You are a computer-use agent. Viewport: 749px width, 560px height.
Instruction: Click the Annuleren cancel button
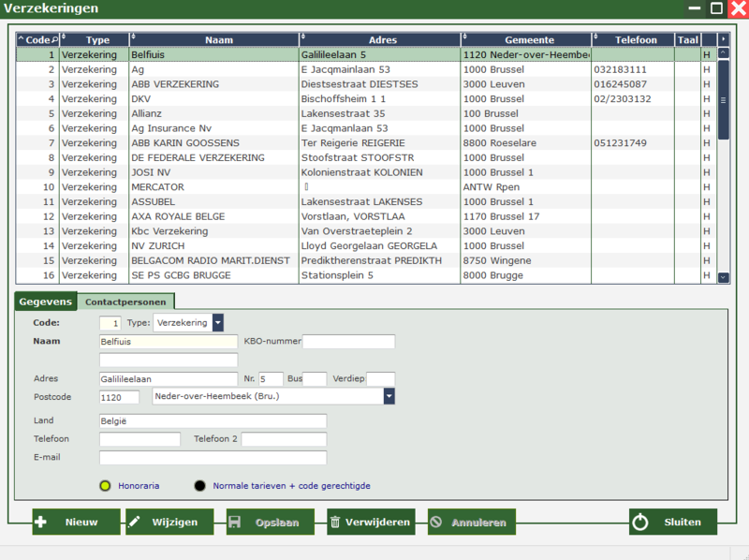(471, 522)
